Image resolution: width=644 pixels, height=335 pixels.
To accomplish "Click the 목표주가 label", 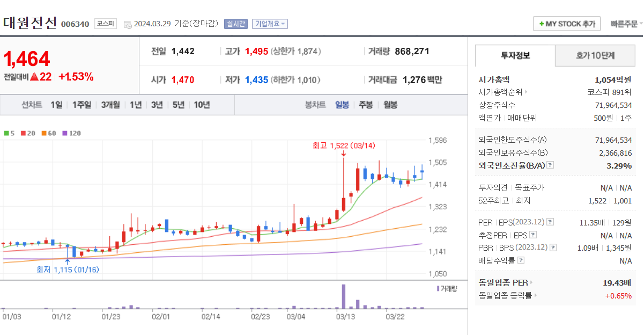I will click(x=529, y=187).
